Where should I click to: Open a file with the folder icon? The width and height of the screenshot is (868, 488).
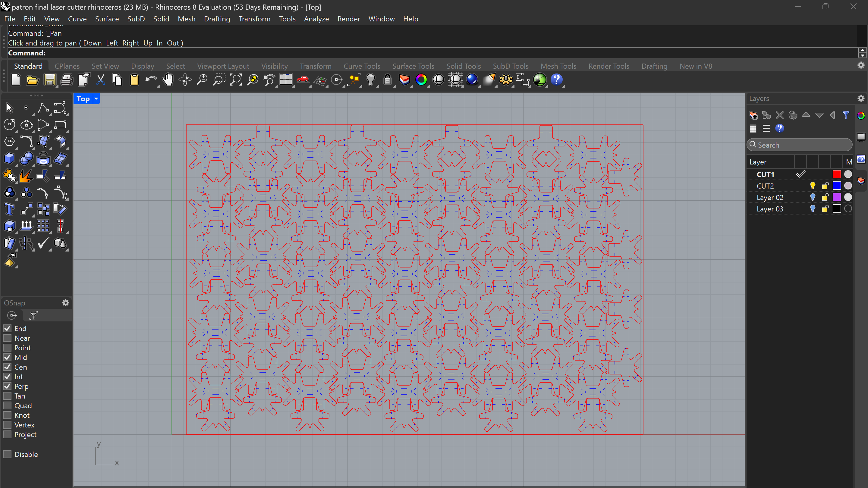(x=33, y=80)
